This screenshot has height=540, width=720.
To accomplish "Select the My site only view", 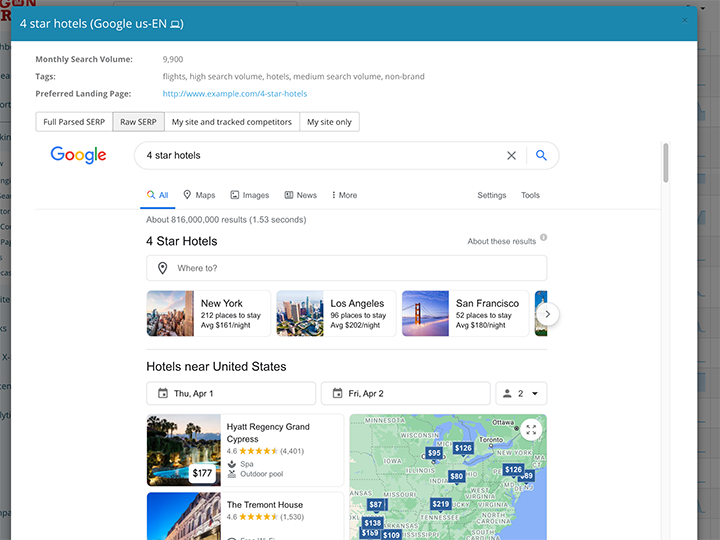I will pyautogui.click(x=329, y=122).
